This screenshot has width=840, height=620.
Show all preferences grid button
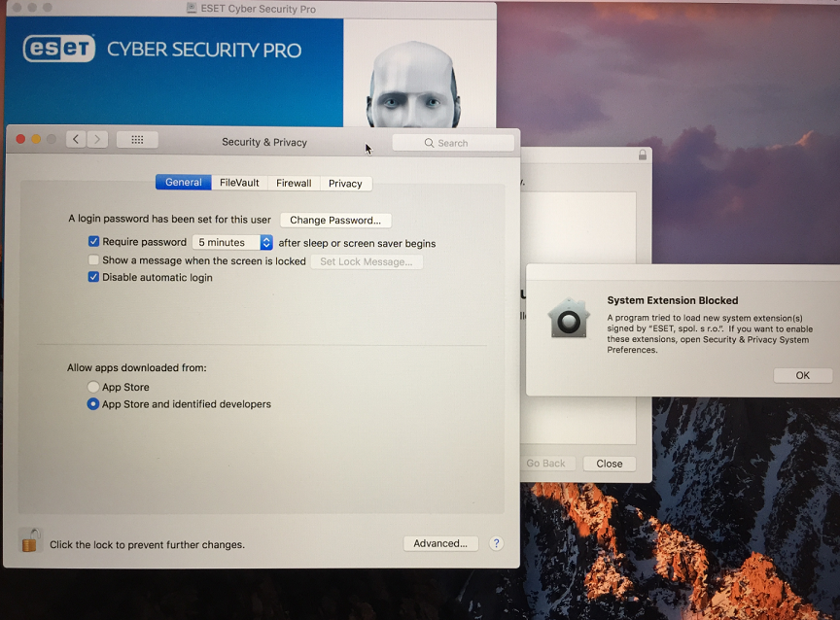(x=137, y=140)
